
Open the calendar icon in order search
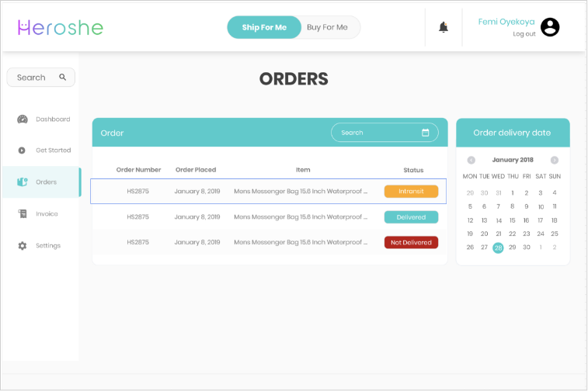point(425,133)
